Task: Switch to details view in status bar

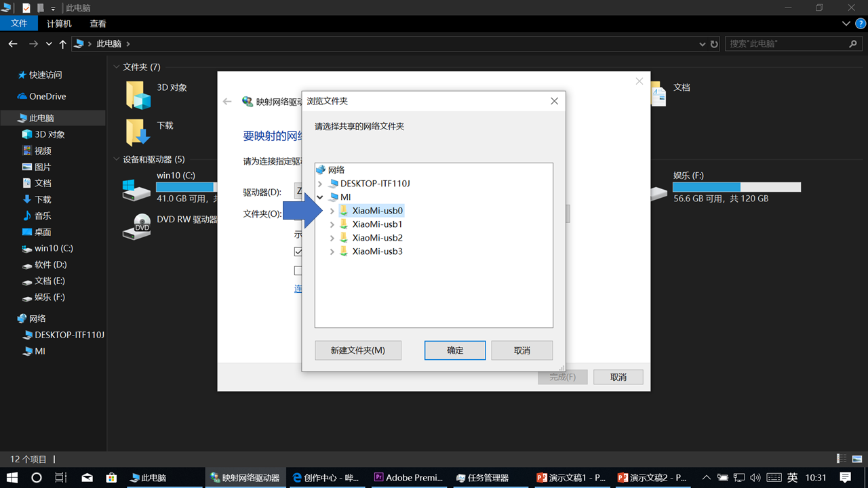Action: 841,459
